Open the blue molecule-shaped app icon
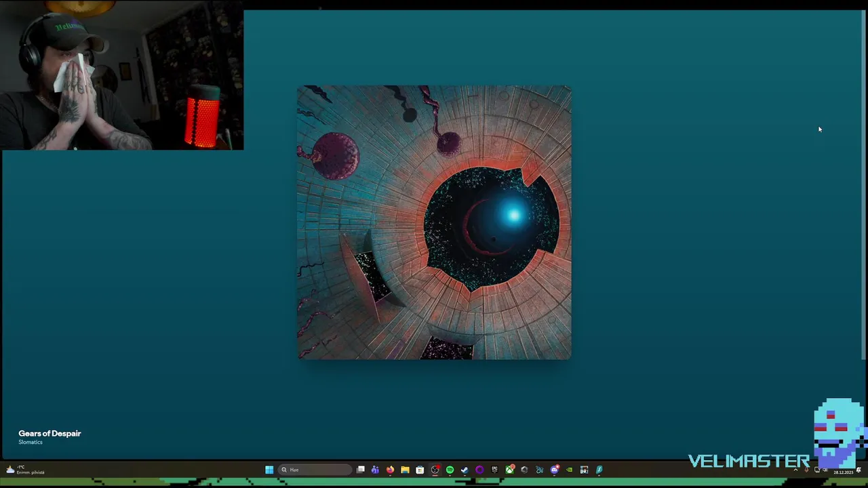The height and width of the screenshot is (488, 868). (539, 470)
